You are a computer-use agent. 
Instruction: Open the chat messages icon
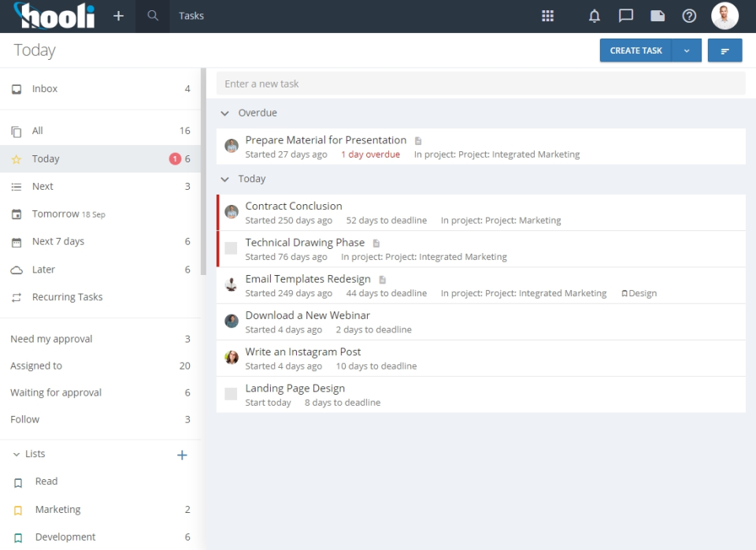(626, 16)
